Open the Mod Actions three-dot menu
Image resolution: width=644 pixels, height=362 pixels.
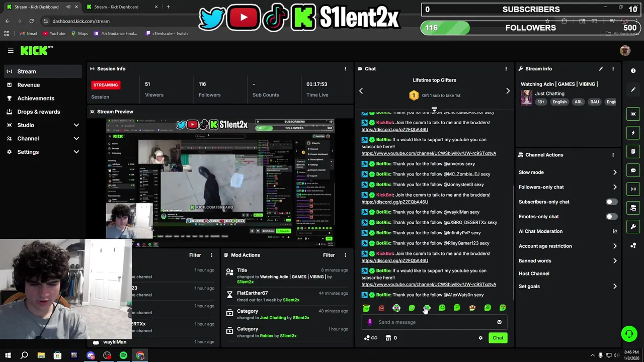tap(345, 255)
